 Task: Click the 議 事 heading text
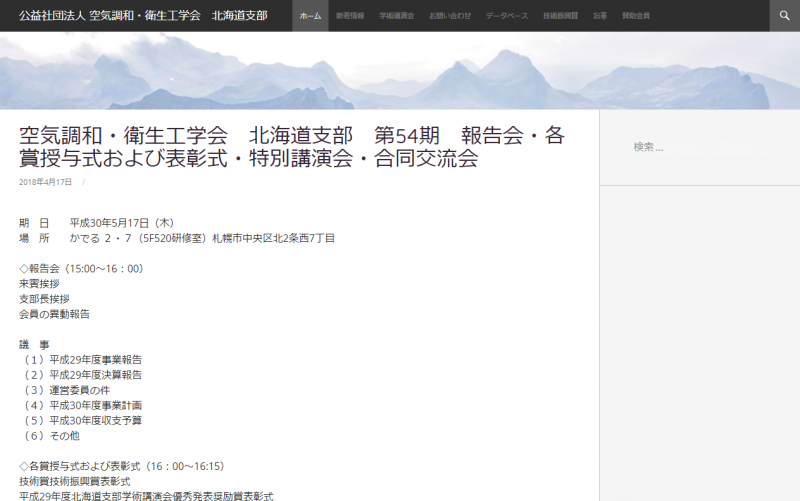tap(34, 345)
